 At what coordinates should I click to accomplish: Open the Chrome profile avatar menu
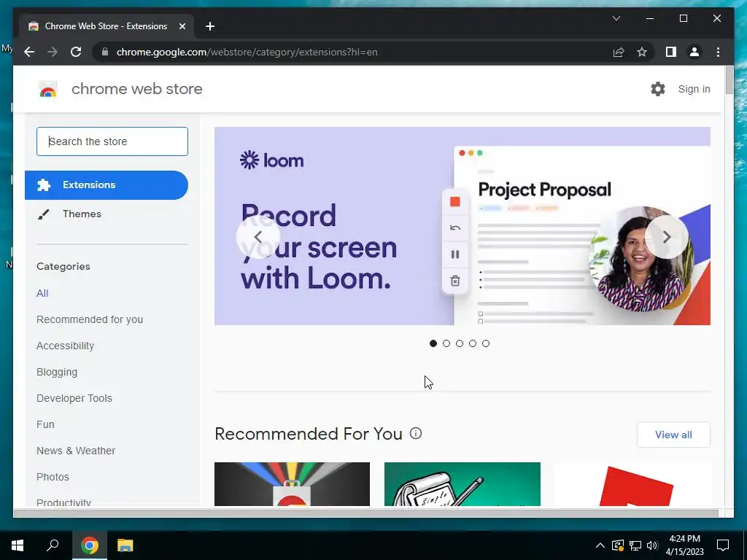pos(694,52)
